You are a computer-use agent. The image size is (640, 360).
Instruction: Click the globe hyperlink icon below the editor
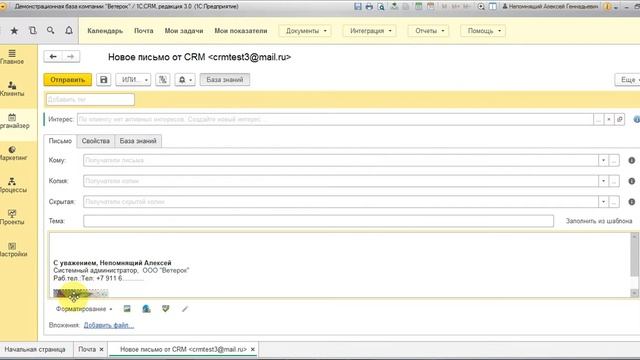(x=146, y=309)
